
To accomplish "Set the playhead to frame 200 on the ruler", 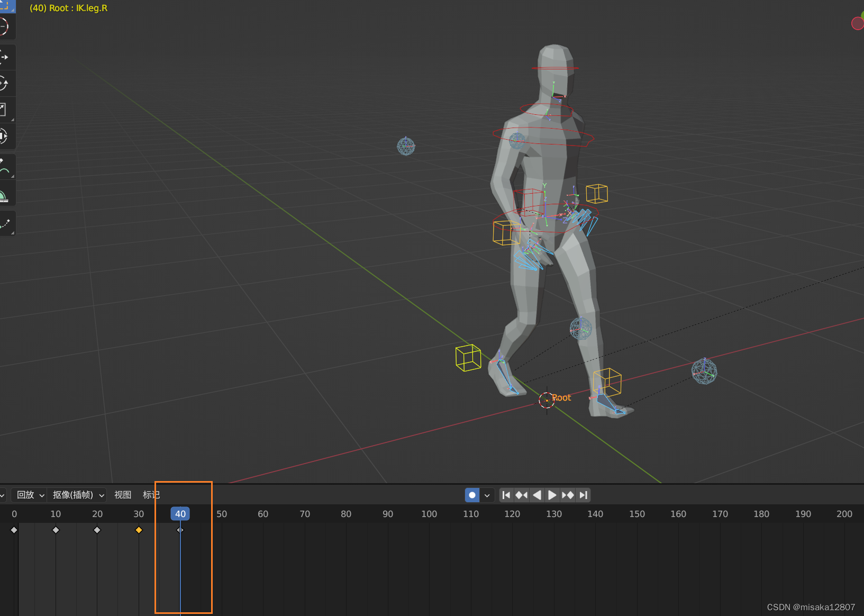I will (x=844, y=514).
